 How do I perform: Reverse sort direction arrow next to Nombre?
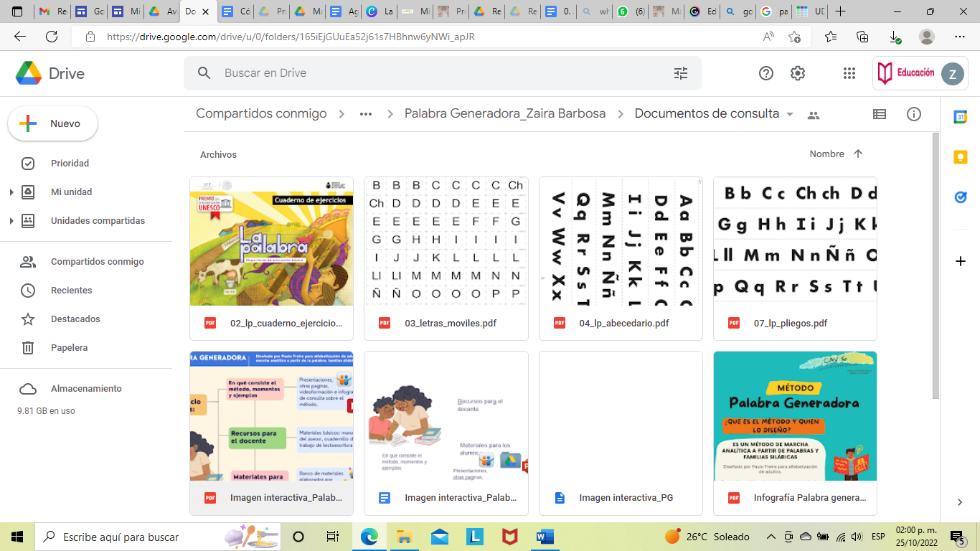click(x=858, y=154)
